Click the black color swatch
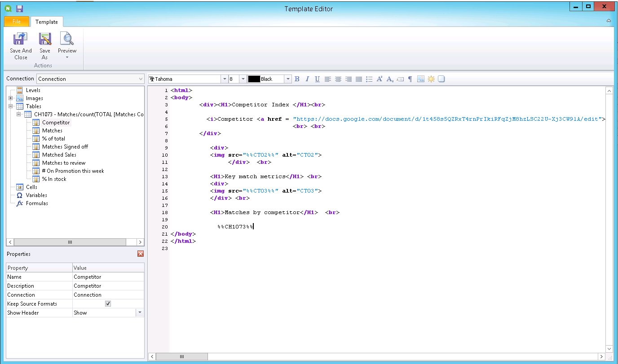The image size is (618, 364). (254, 79)
